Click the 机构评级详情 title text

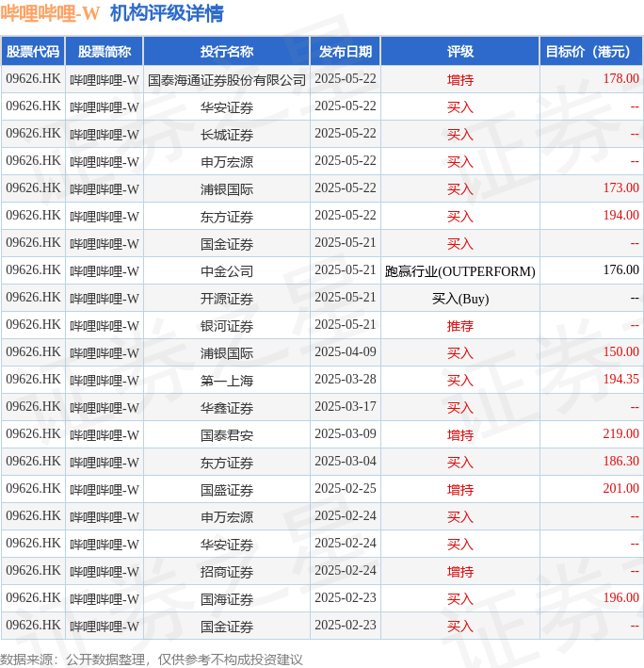(167, 13)
